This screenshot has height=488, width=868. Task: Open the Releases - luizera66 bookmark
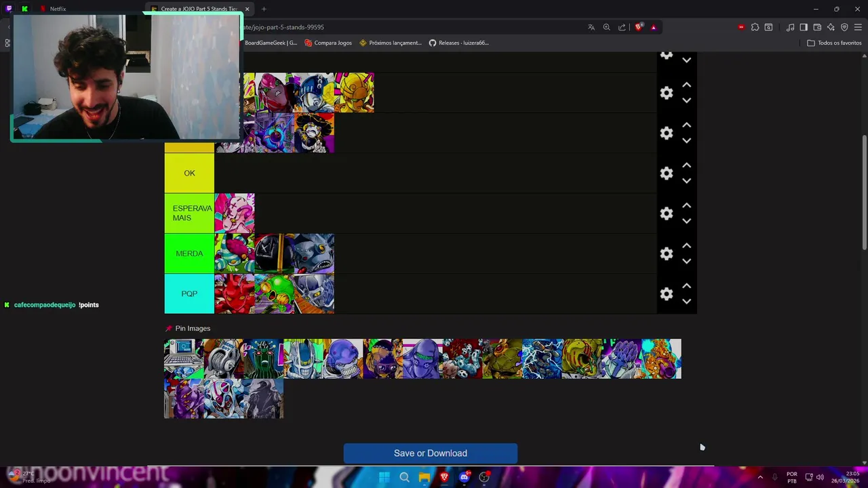point(459,43)
